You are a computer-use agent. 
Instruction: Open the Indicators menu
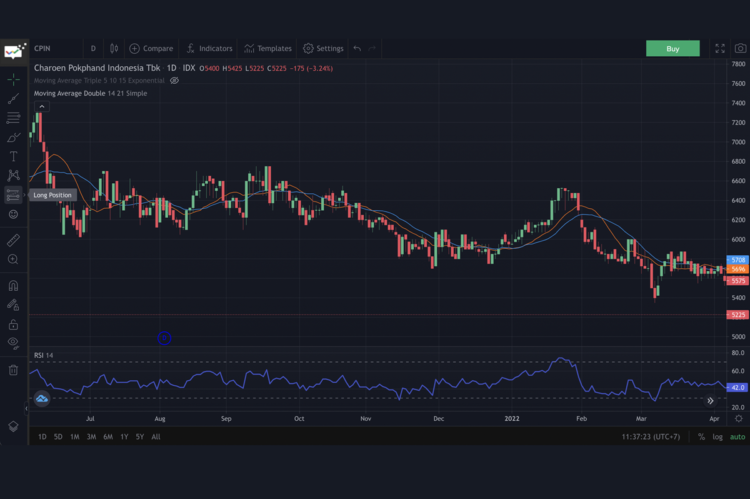pos(208,48)
